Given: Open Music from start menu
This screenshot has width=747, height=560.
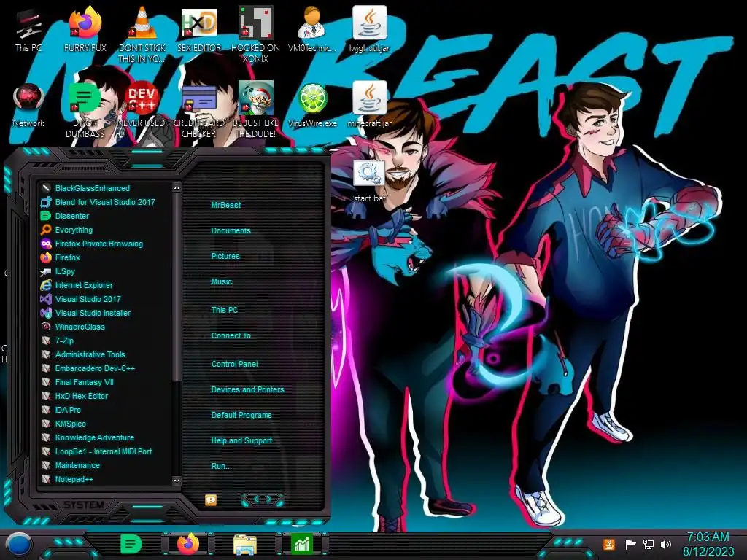Looking at the screenshot, I should (222, 282).
